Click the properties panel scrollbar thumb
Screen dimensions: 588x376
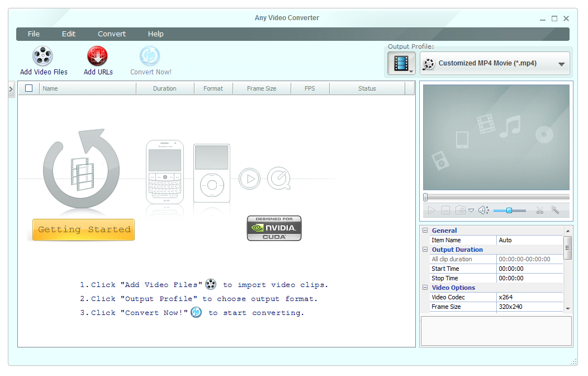[568, 248]
